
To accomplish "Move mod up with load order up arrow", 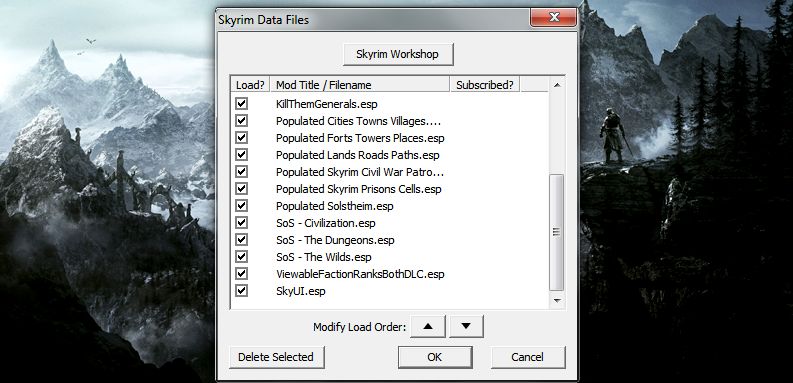I will click(428, 326).
